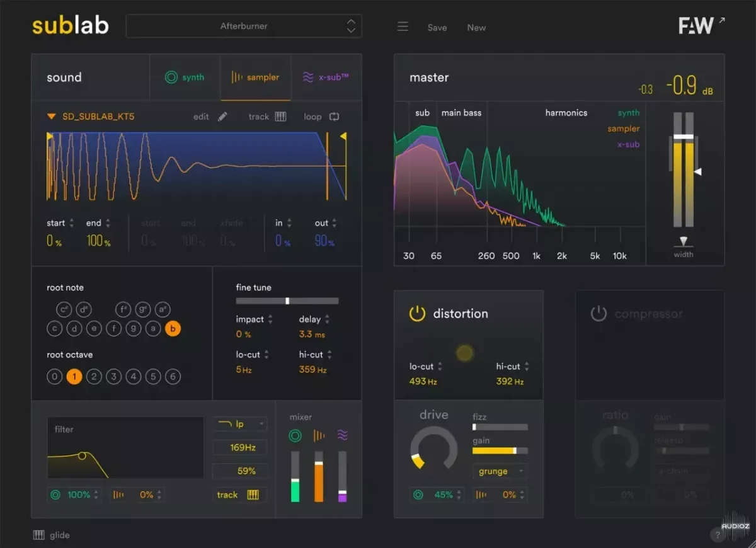756x548 pixels.
Task: Click the sampler icon above mixer fader
Action: (319, 435)
